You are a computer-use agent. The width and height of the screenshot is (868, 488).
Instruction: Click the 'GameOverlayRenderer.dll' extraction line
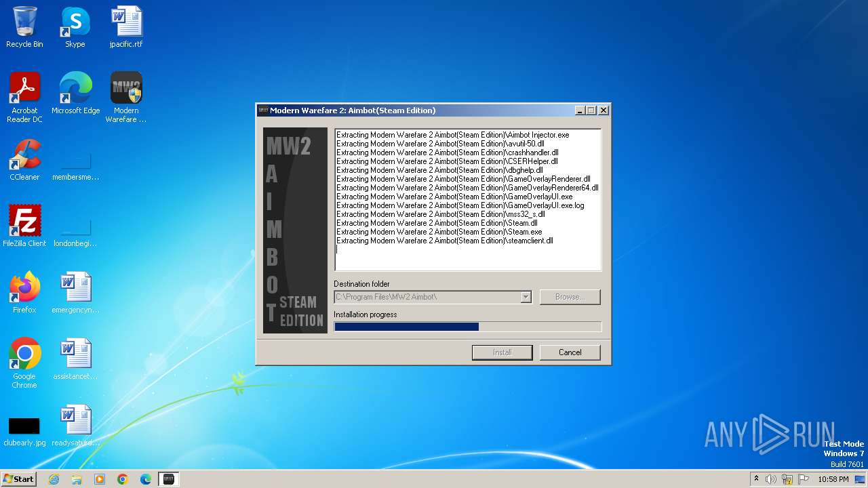click(x=463, y=179)
